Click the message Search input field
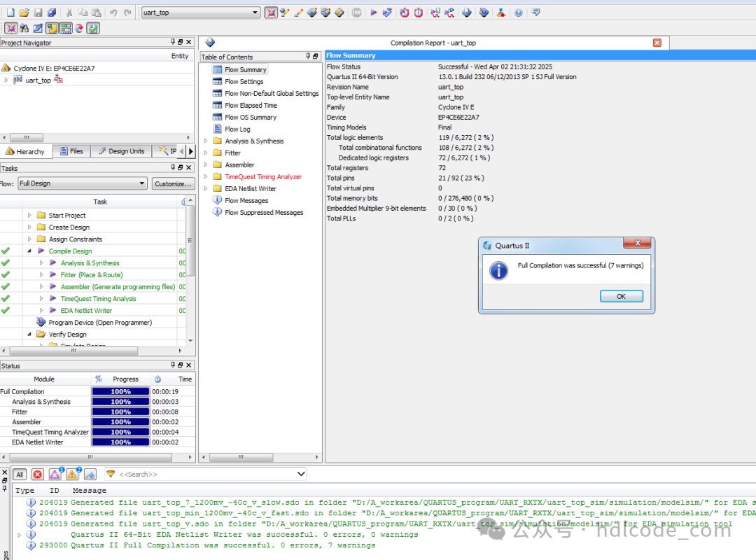The width and height of the screenshot is (756, 560). tap(206, 475)
